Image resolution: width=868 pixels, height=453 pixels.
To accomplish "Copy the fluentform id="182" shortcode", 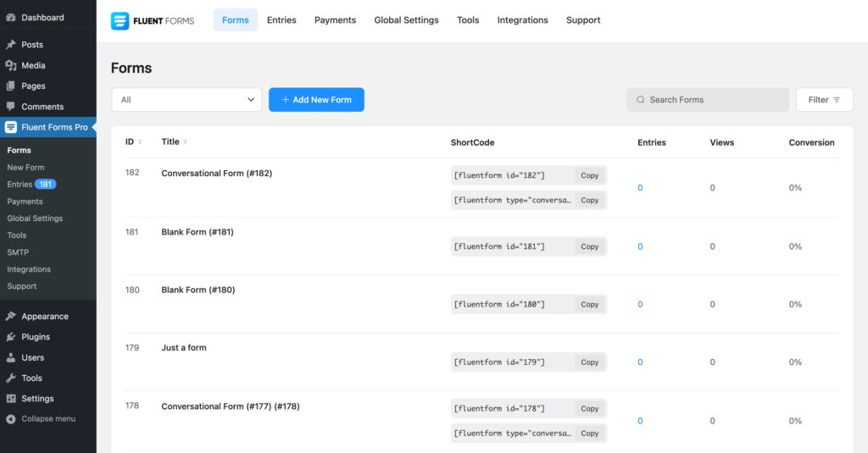I will [x=590, y=175].
